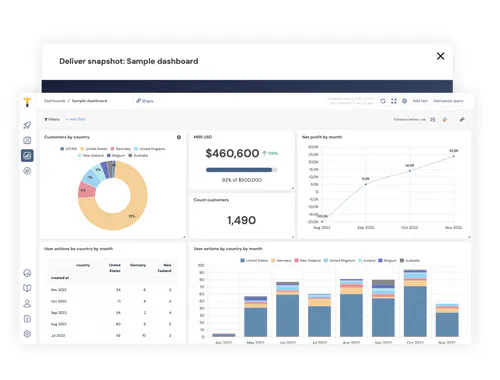The width and height of the screenshot is (500, 380).
Task: Open the user profile sidebar icon
Action: pos(27,303)
